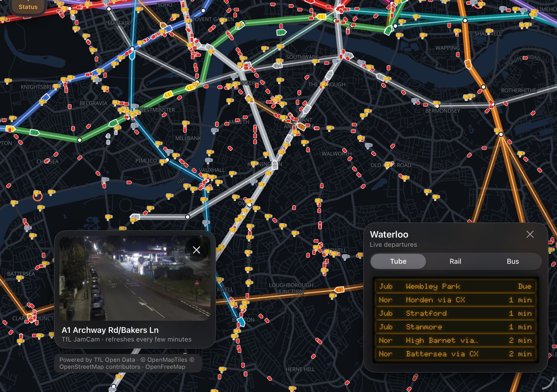The image size is (557, 392).
Task: Select the station dot on green line below Belgravia
Action: click(x=80, y=140)
